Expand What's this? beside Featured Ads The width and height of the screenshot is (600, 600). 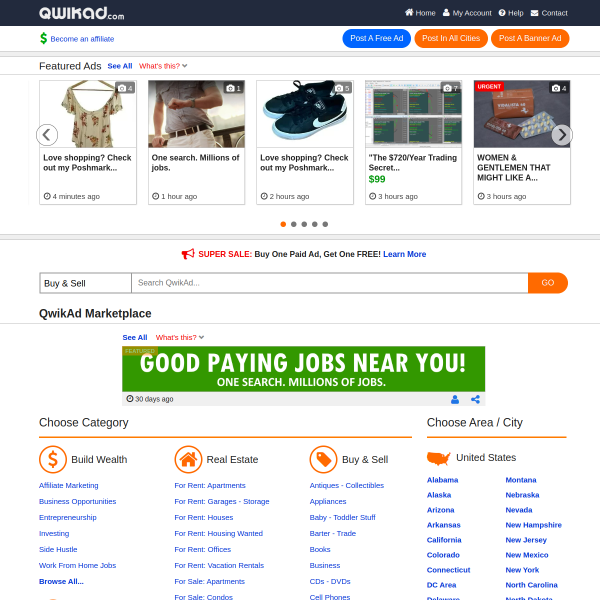point(163,66)
